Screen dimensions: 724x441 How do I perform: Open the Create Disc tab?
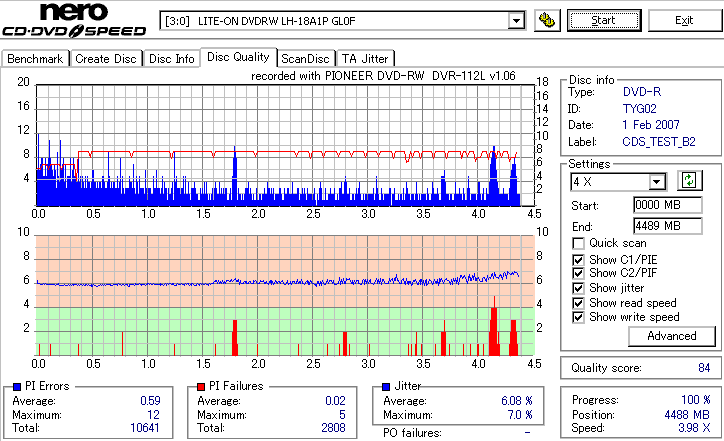(x=106, y=59)
